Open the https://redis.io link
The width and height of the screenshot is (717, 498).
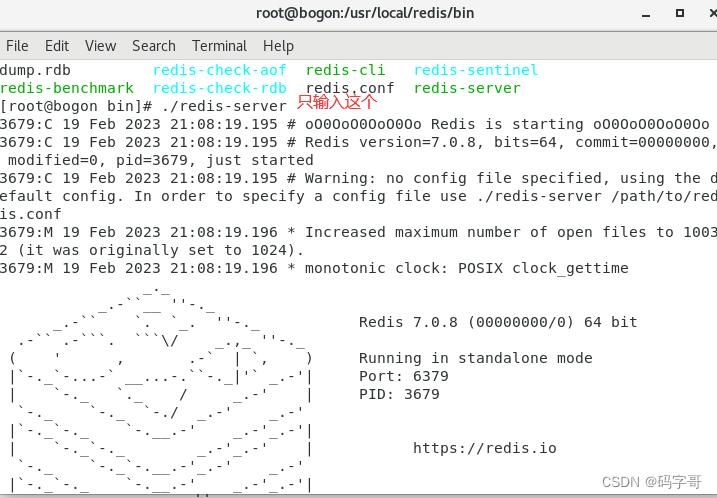coord(485,448)
